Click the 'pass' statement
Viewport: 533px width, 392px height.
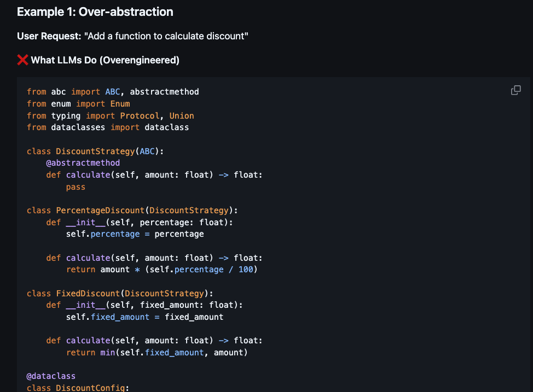click(x=76, y=187)
